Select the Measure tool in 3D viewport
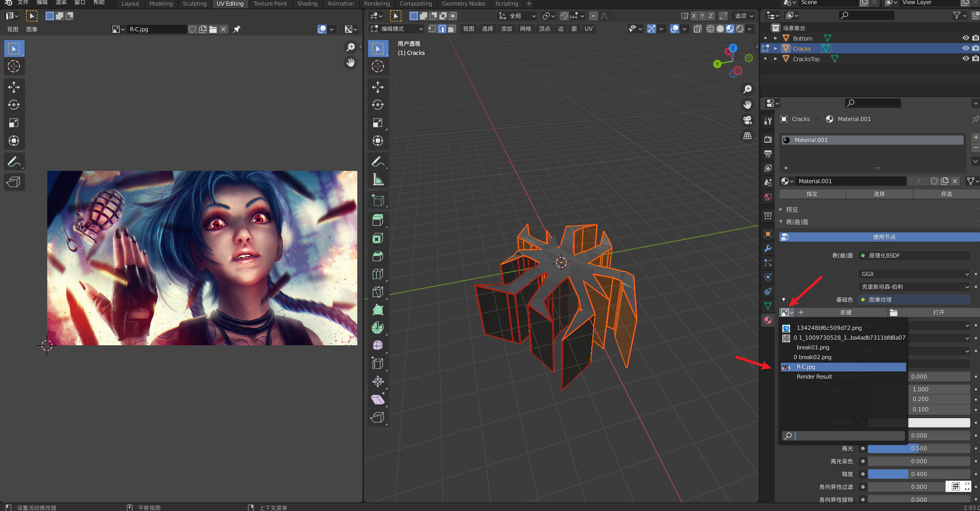Screen dimensions: 980x511 coord(378,180)
